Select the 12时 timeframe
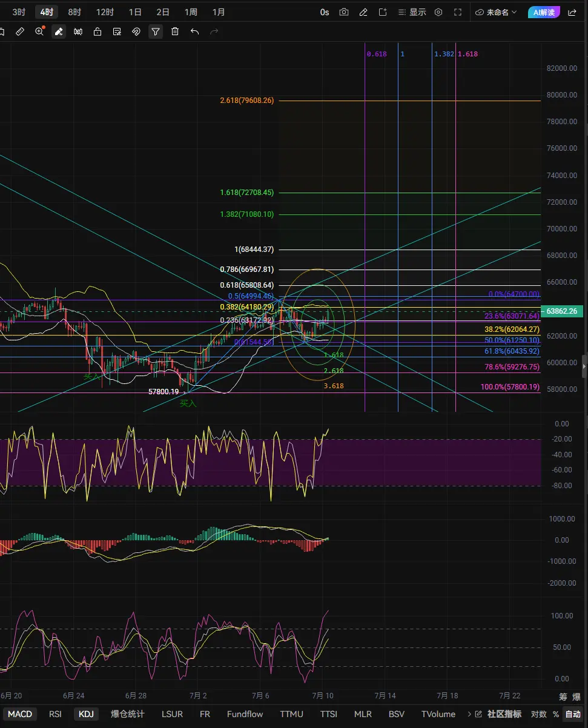The image size is (588, 728). [105, 12]
